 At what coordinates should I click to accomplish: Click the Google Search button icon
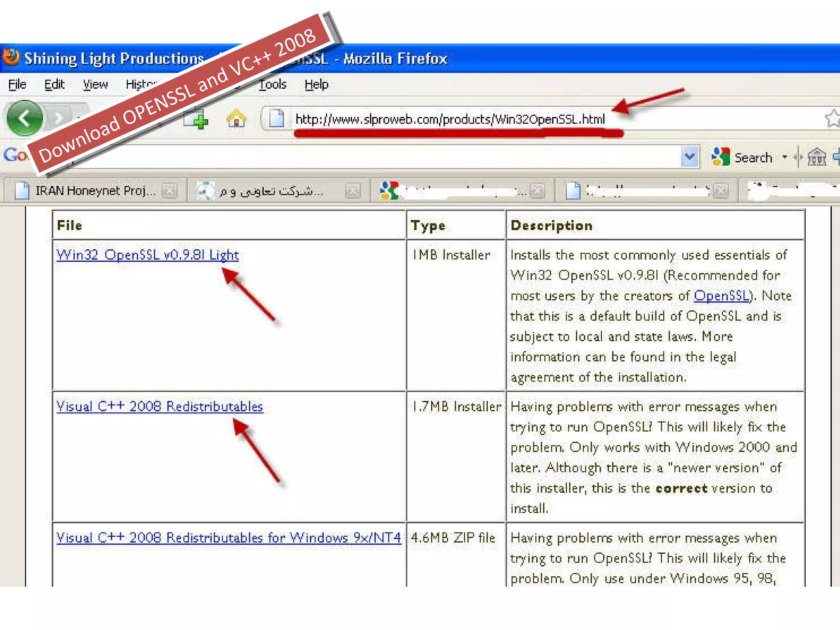pyautogui.click(x=721, y=157)
